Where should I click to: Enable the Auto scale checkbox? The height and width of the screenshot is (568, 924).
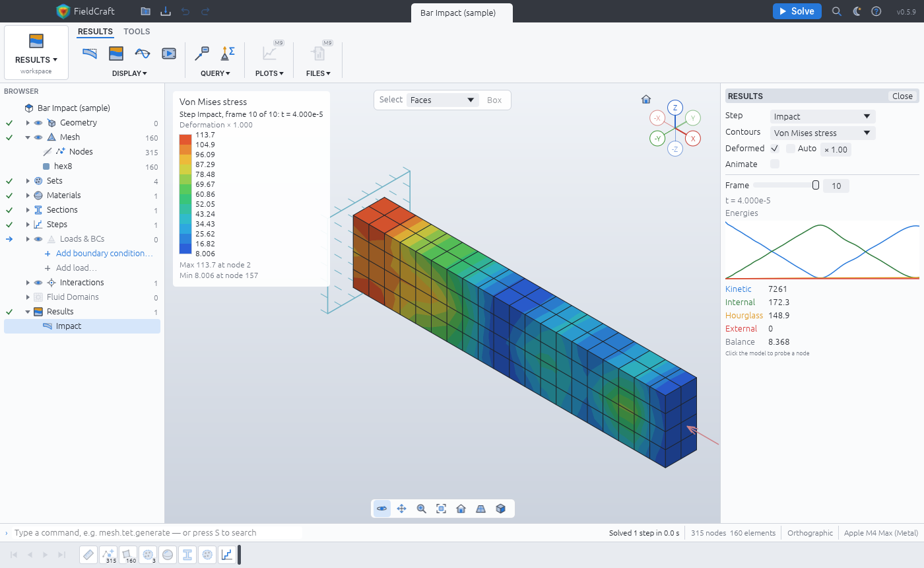tap(791, 149)
